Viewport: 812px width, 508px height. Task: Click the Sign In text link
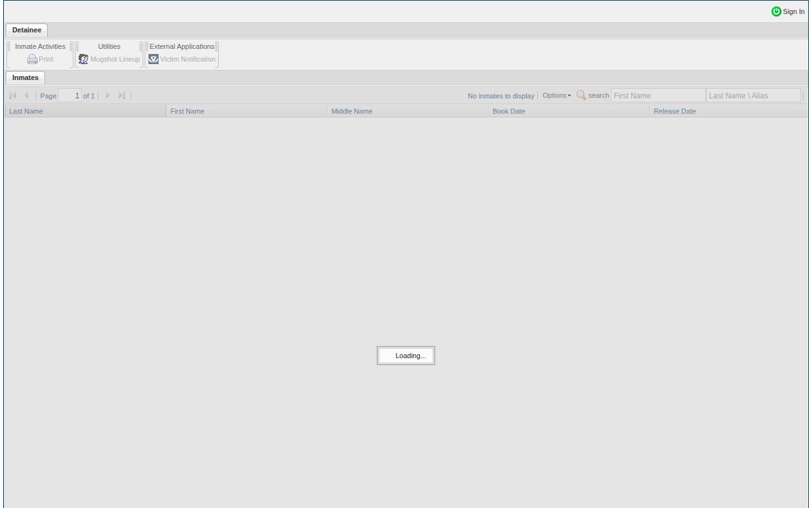pyautogui.click(x=794, y=11)
